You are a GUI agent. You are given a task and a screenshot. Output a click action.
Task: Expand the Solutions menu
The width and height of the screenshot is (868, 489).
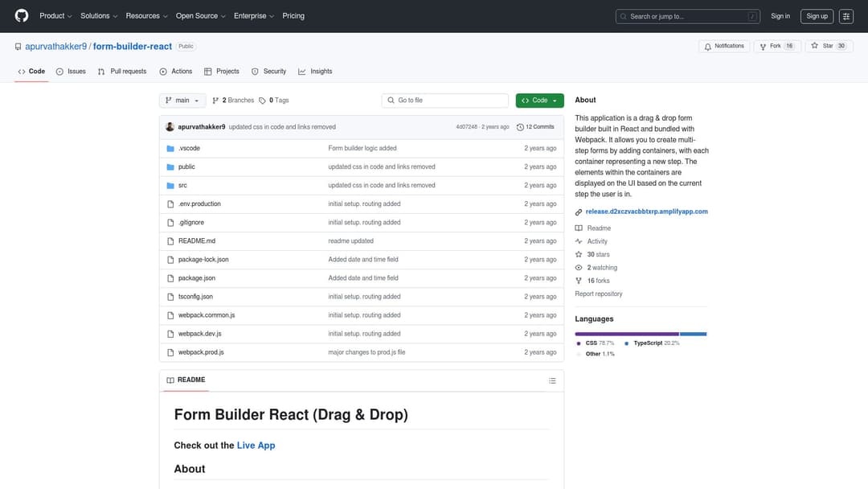[x=99, y=16]
